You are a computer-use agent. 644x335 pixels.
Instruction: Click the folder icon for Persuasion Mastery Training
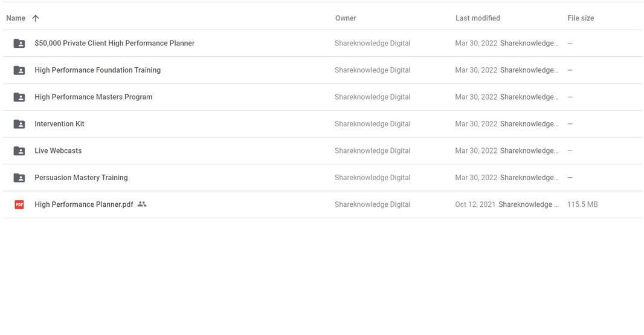(19, 178)
